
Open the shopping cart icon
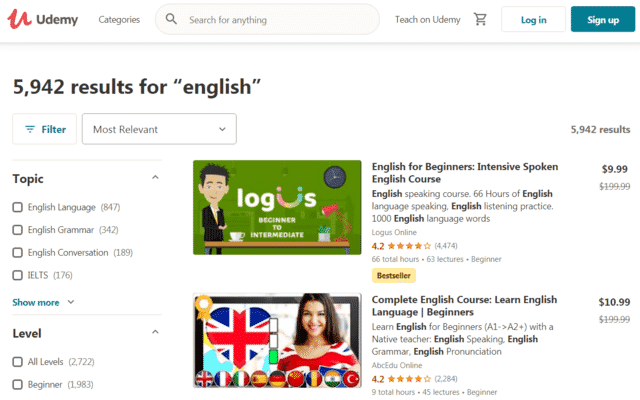pos(480,19)
